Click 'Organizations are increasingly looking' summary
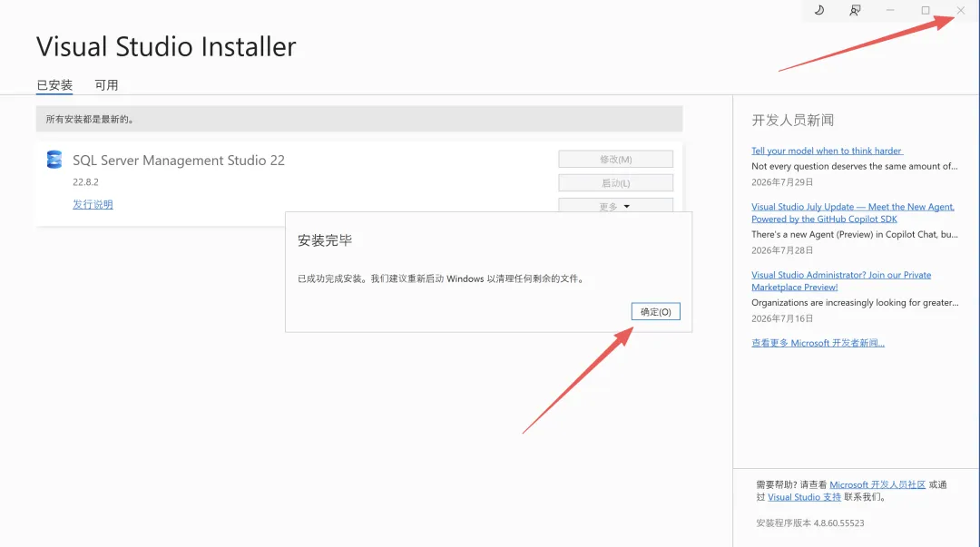This screenshot has height=547, width=980. click(x=855, y=303)
